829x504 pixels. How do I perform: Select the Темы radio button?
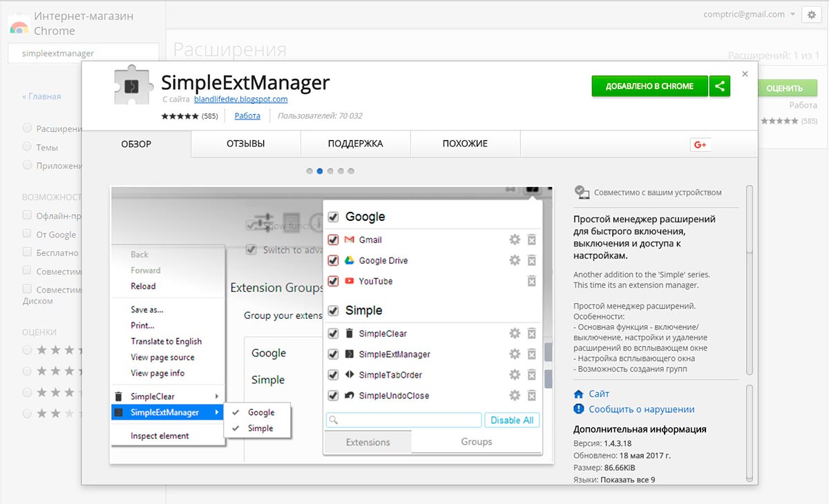click(x=27, y=147)
